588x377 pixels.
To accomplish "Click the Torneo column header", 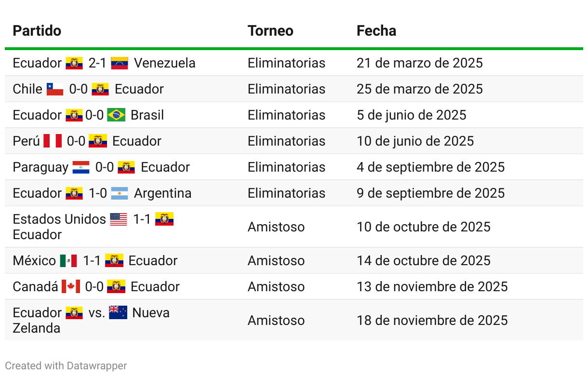I will click(x=270, y=31).
